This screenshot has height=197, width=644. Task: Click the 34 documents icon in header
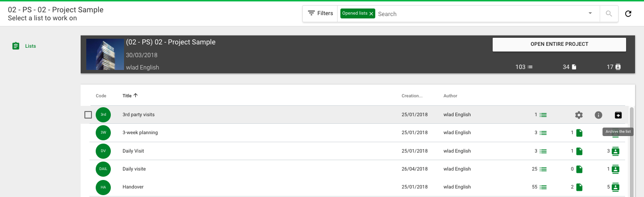coord(574,67)
